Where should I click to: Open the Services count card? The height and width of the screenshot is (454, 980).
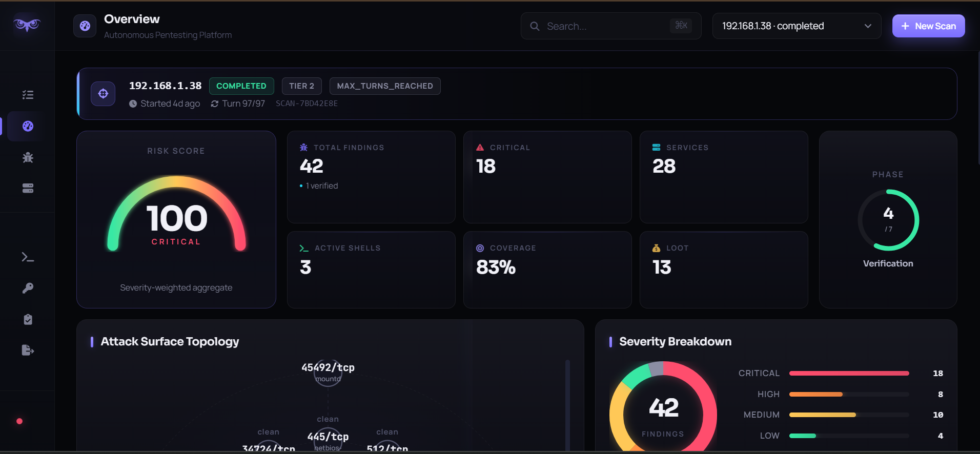tap(724, 177)
